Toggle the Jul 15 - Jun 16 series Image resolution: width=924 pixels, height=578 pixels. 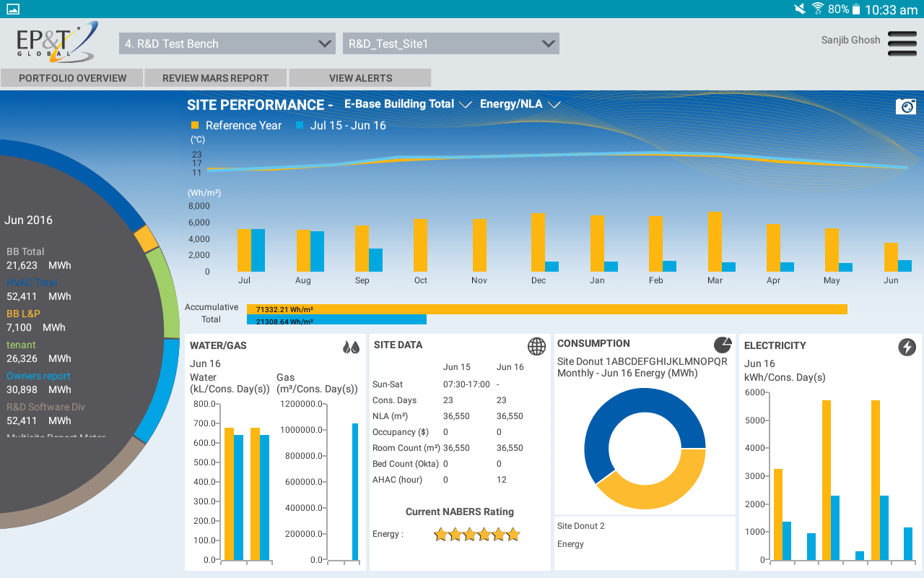[341, 126]
